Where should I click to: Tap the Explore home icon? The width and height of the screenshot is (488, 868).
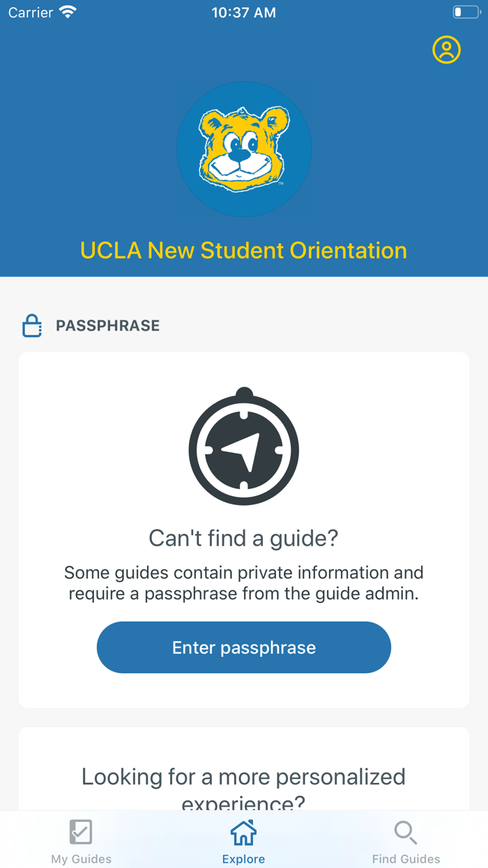click(243, 832)
